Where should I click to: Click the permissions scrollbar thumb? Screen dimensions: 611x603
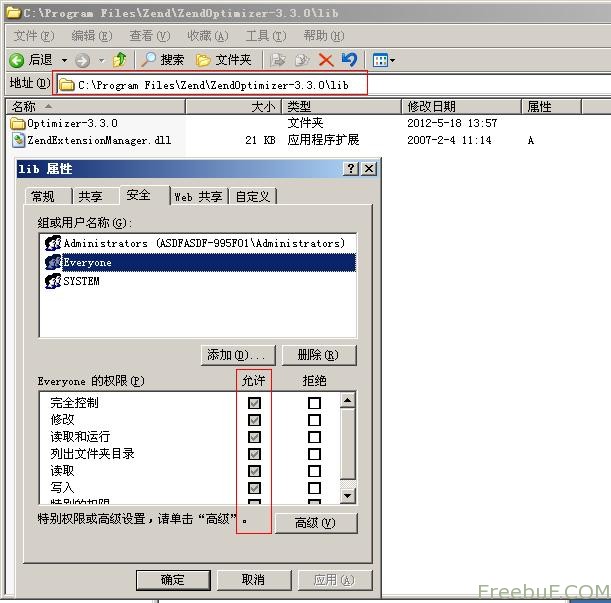click(347, 444)
